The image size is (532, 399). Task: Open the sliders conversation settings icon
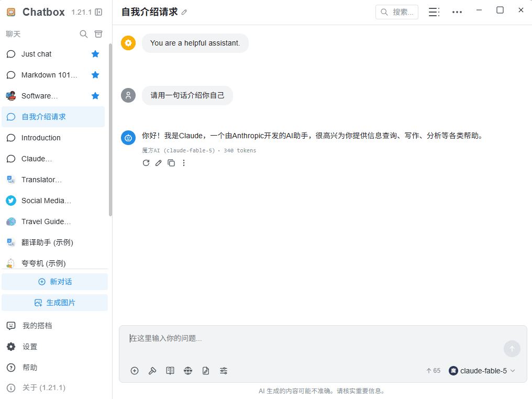[x=224, y=371]
